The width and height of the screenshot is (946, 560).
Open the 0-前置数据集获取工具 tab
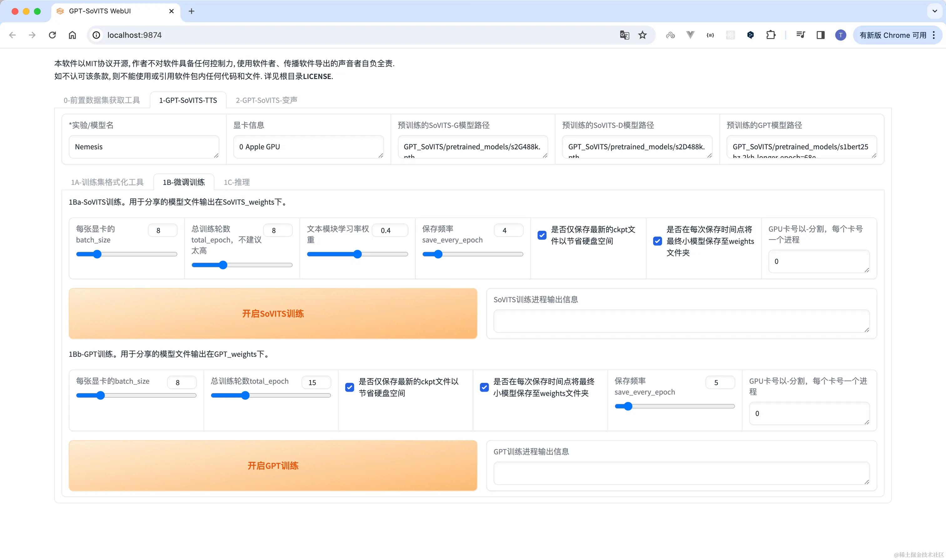click(x=102, y=100)
